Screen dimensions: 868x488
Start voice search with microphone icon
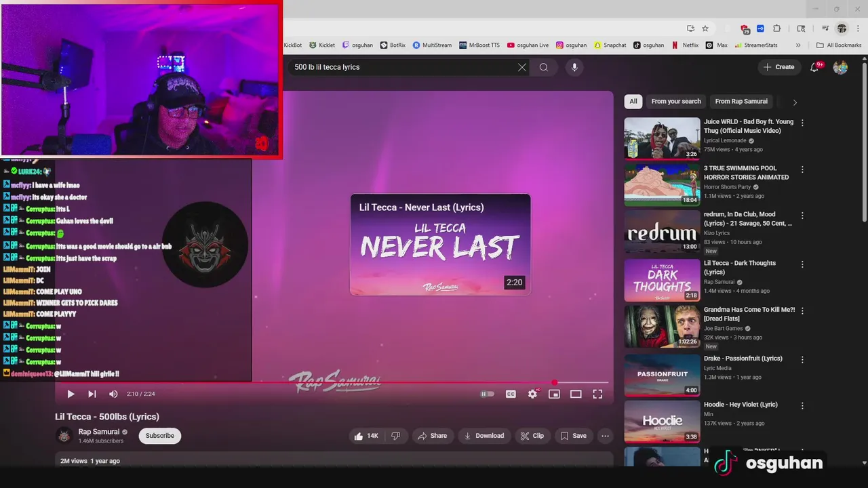point(574,67)
